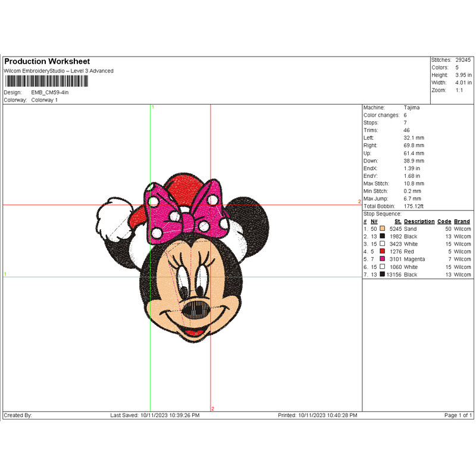The image size is (476, 476).
Task: Select the white swatch in stop row 6
Action: click(x=382, y=267)
